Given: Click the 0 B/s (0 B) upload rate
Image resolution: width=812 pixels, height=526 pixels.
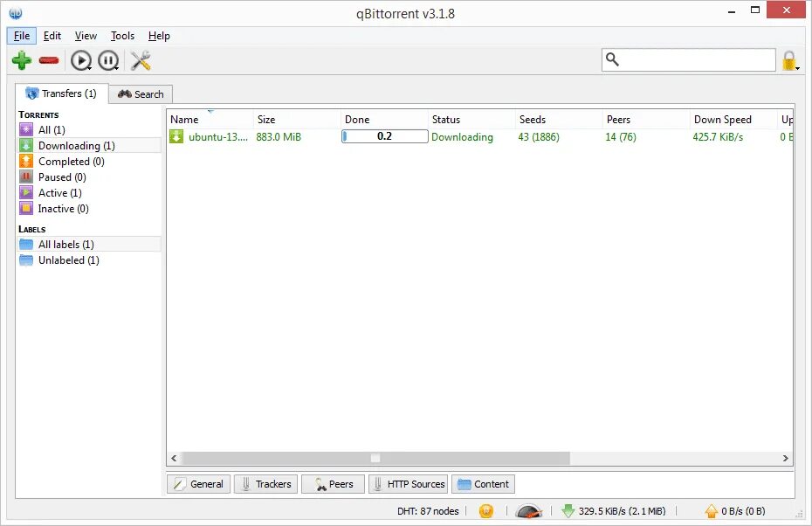Looking at the screenshot, I should 743,511.
